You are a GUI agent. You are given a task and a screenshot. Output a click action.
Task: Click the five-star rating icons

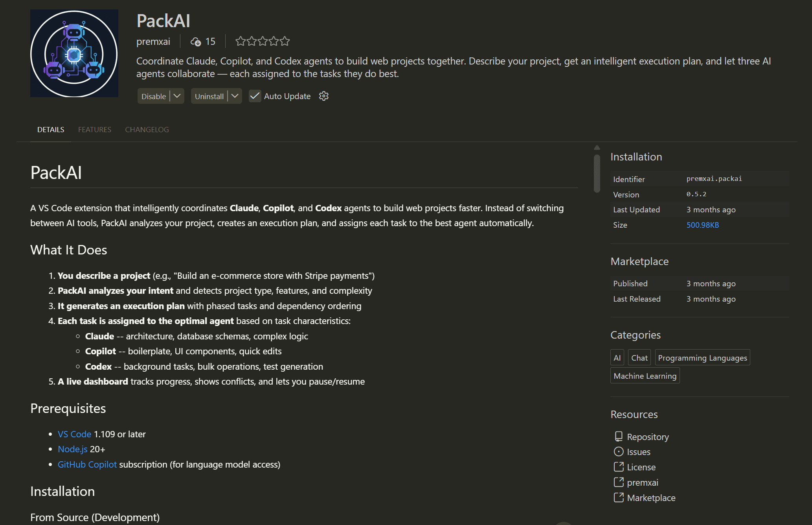[263, 41]
